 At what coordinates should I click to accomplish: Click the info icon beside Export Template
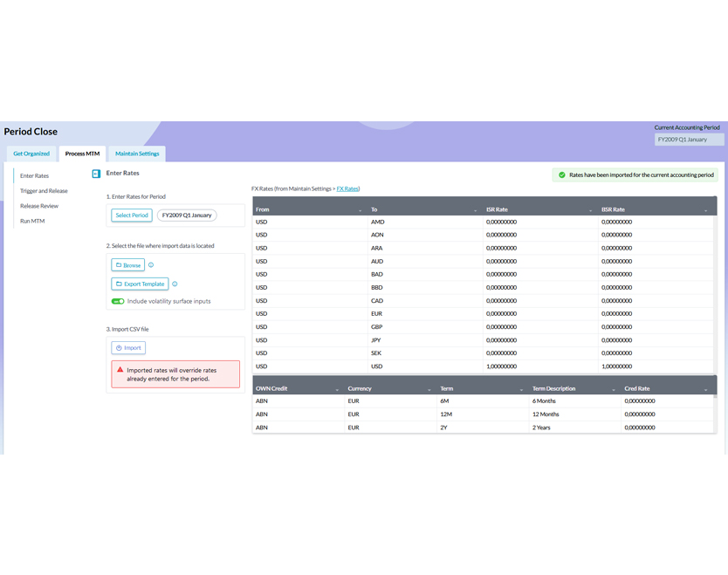175,284
